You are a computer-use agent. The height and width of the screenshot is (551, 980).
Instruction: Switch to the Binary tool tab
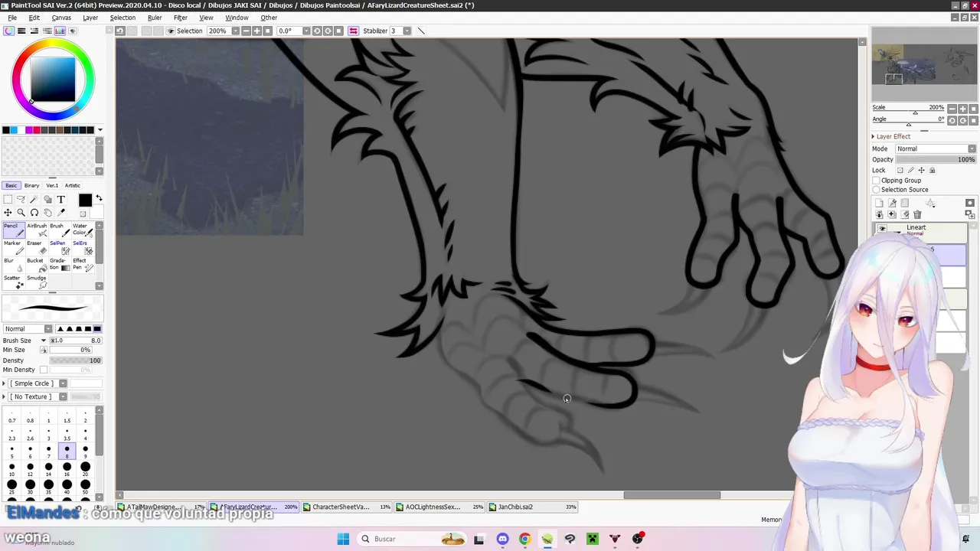tap(31, 185)
